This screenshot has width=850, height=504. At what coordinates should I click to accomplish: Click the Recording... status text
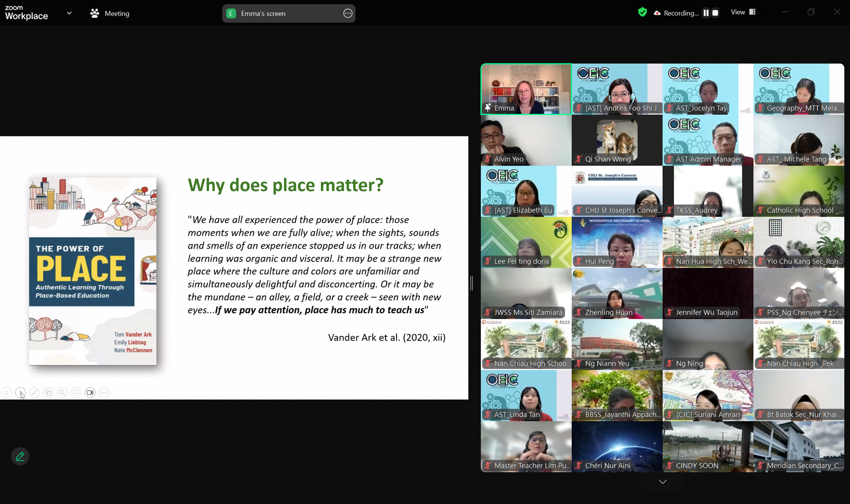[681, 13]
